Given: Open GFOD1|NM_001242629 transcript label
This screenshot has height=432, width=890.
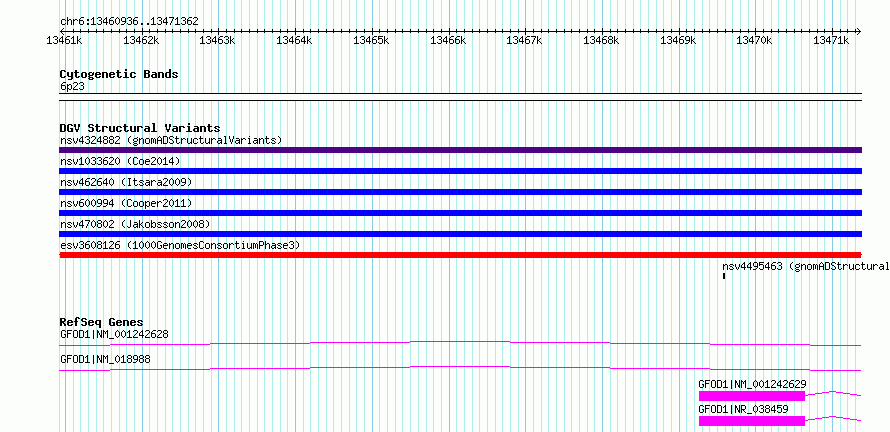Looking at the screenshot, I should [x=752, y=384].
